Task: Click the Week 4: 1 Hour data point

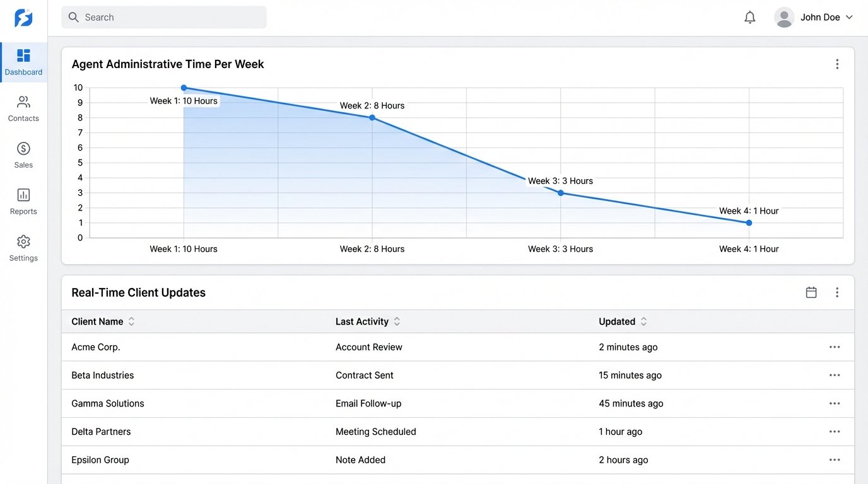Action: coord(749,222)
